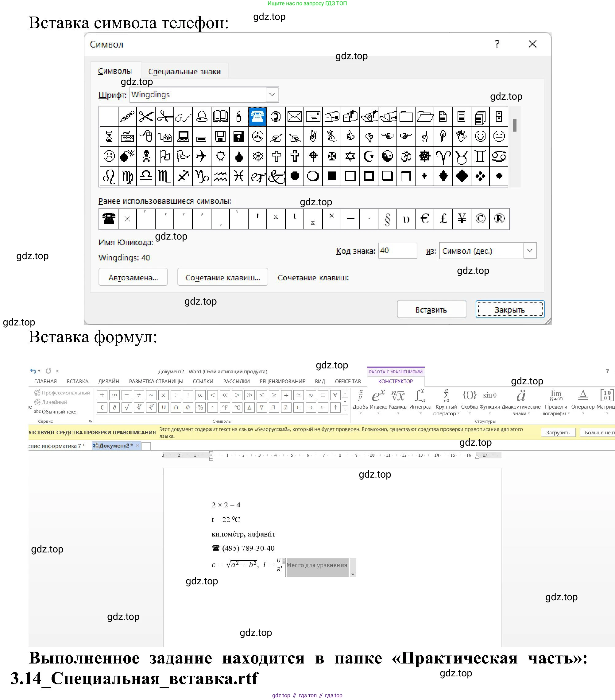Open the Символ (дес.) code source dropdown

tap(529, 251)
